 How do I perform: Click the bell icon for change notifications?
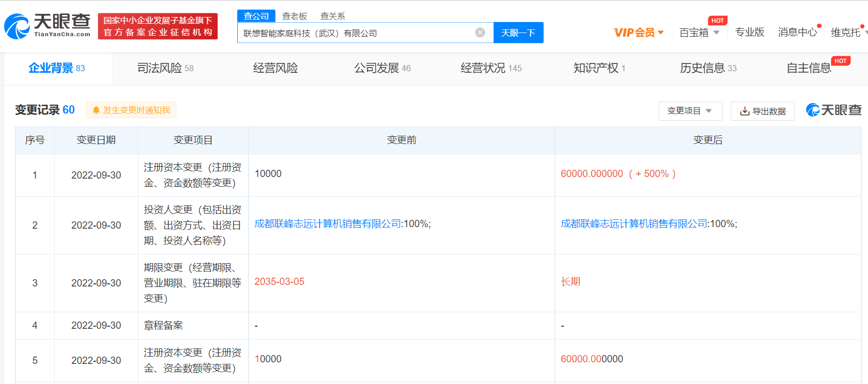[96, 110]
